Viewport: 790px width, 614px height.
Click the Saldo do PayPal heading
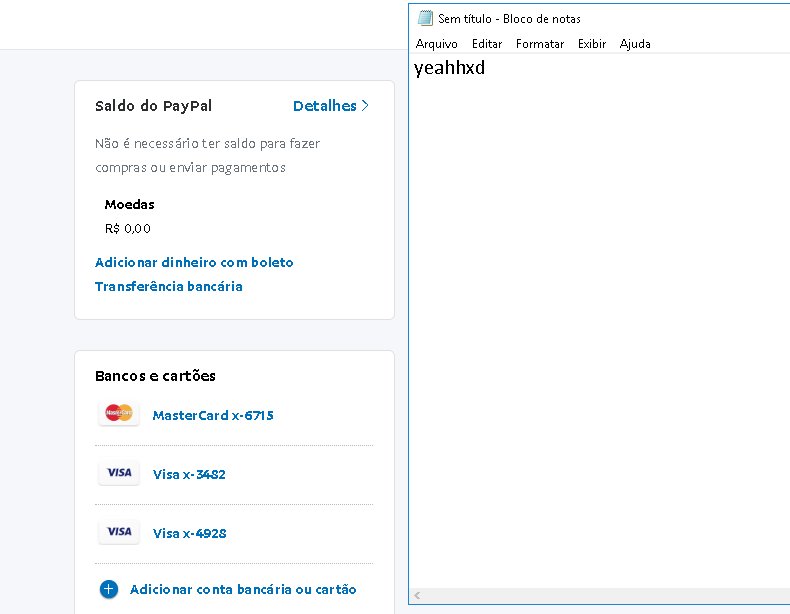154,106
